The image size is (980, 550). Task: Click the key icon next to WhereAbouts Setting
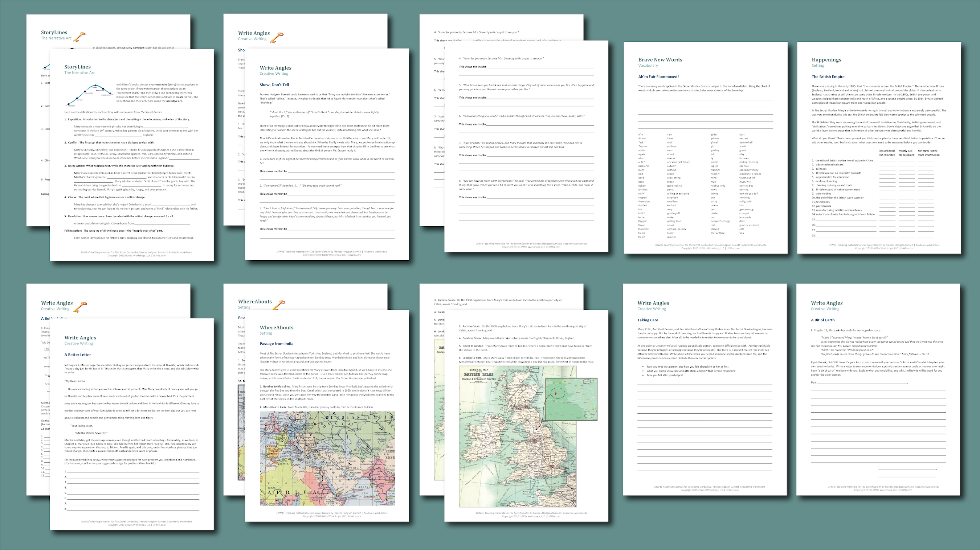click(278, 305)
